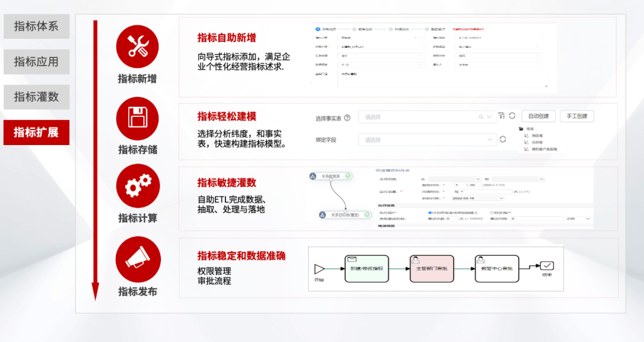Click the trigger time minute field 00

point(475,185)
